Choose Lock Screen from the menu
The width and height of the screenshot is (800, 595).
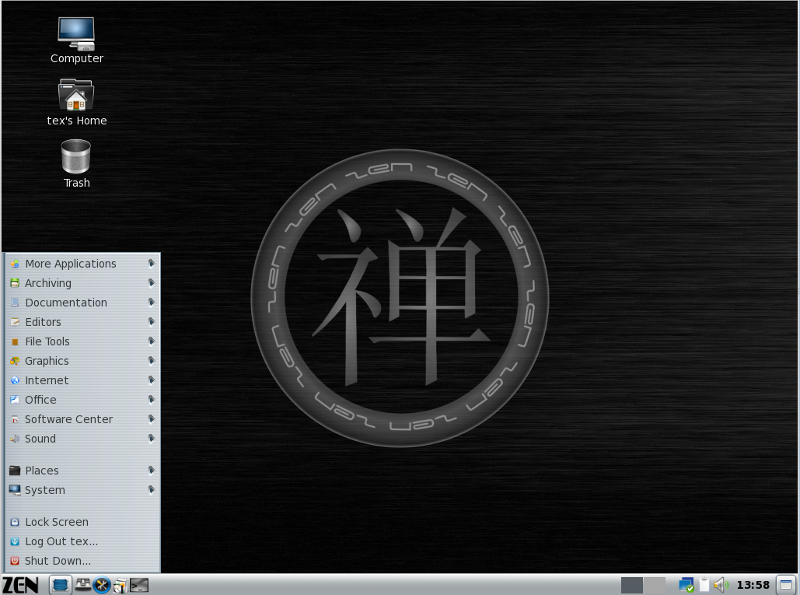click(x=83, y=522)
